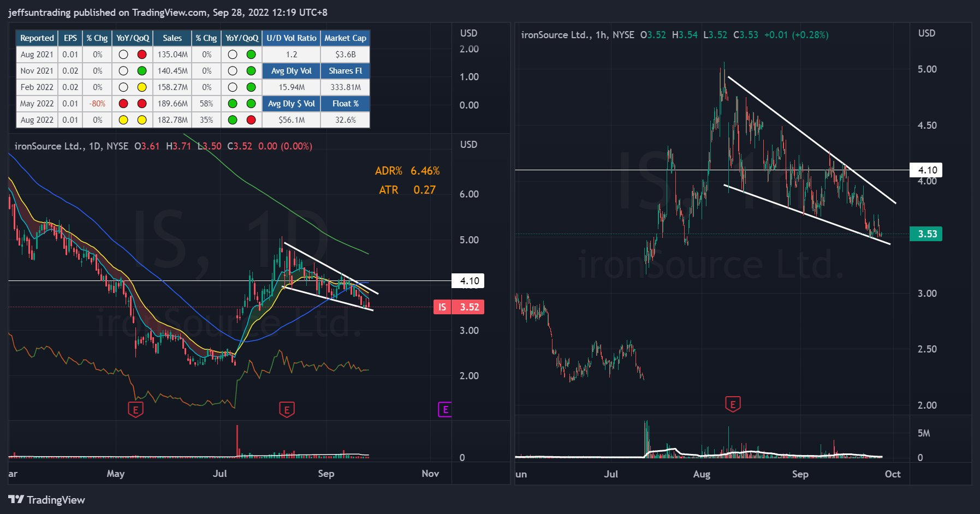Click the '5M' label on 1h volume axis
Viewport: 980px width, 514px height.
(924, 433)
